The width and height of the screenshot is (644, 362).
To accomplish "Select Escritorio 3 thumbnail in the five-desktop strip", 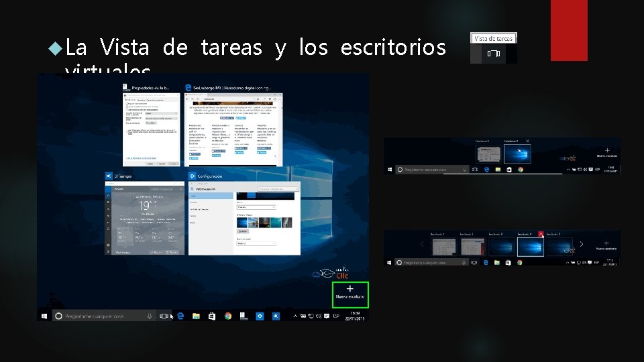I will pos(502,247).
